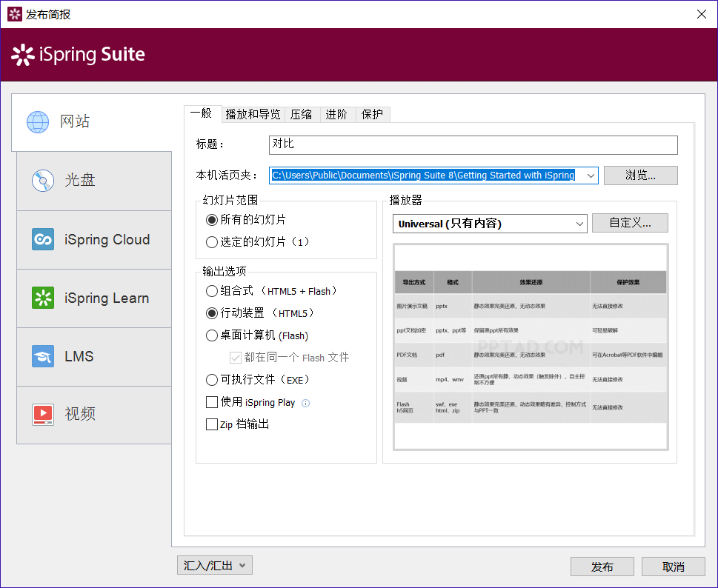Choose the iSpring Cloud icon
Viewport: 718px width, 588px height.
43,239
